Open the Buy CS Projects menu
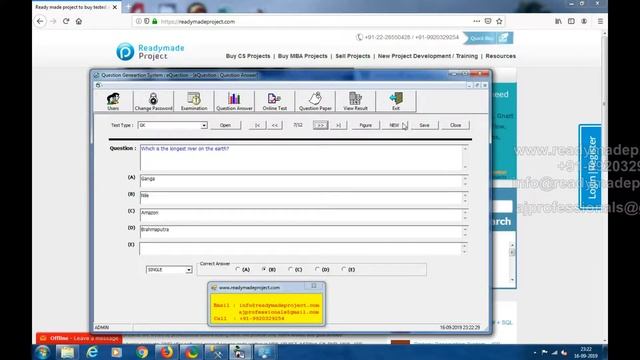 [248, 56]
